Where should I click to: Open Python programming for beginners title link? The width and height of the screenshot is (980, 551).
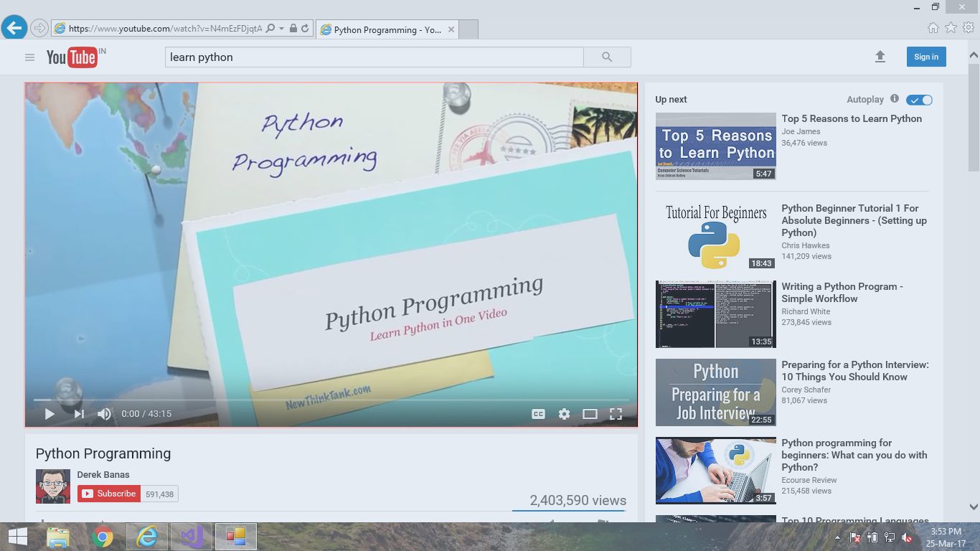click(854, 455)
